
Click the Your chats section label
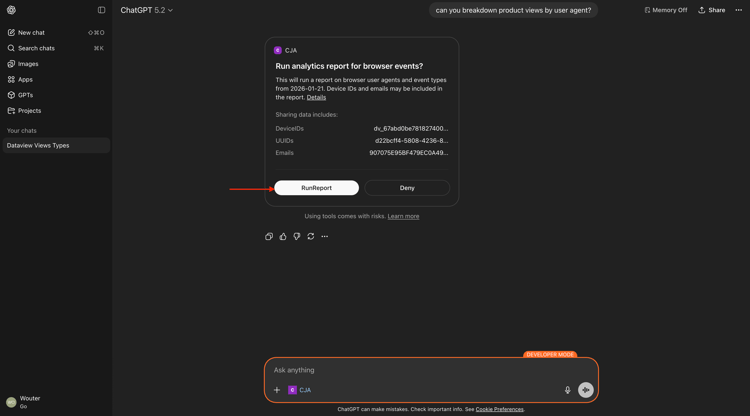click(22, 131)
